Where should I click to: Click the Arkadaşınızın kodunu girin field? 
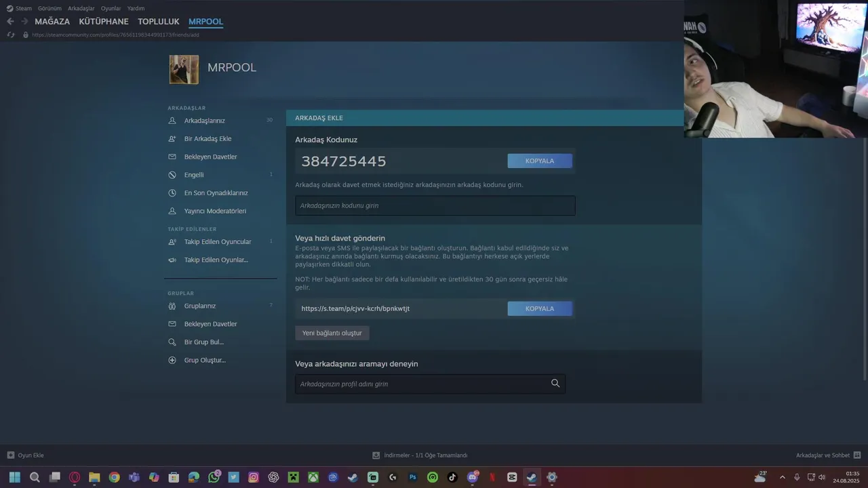click(435, 205)
